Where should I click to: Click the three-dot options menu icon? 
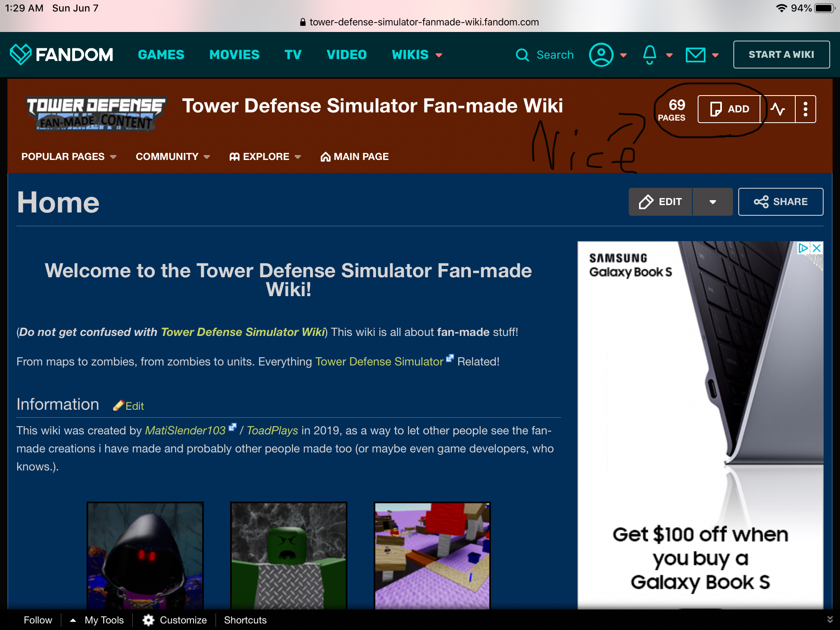pos(805,109)
